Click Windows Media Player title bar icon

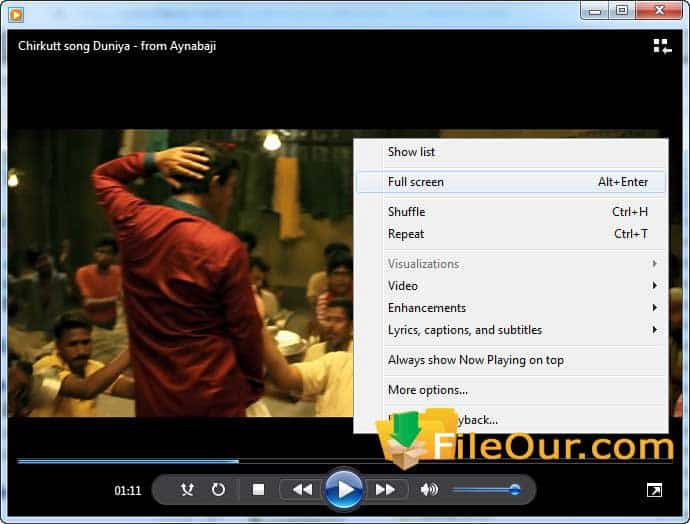pyautogui.click(x=15, y=11)
